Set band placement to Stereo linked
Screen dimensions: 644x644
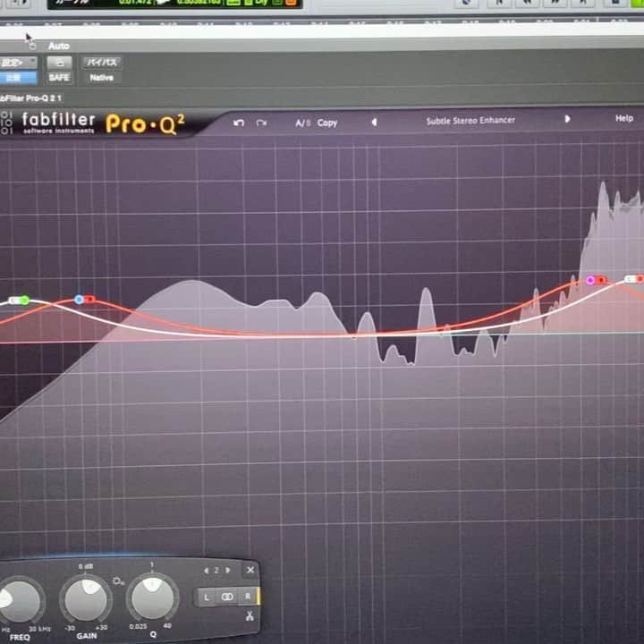(x=227, y=597)
